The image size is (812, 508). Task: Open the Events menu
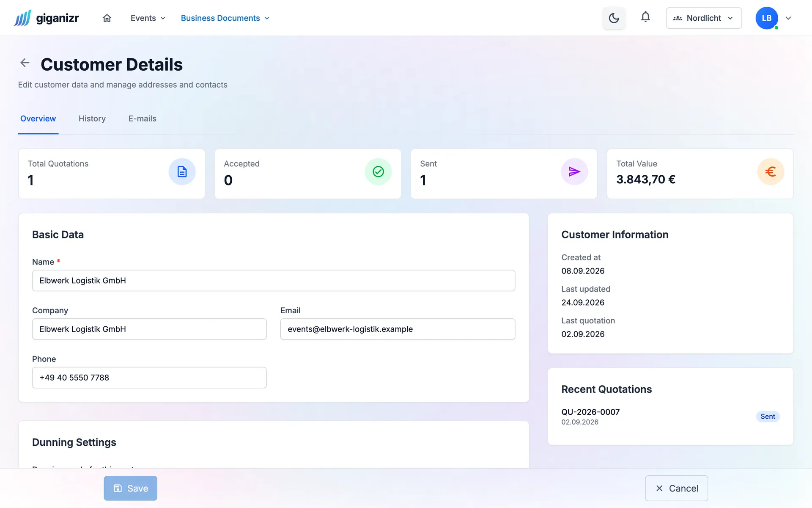[x=148, y=18]
